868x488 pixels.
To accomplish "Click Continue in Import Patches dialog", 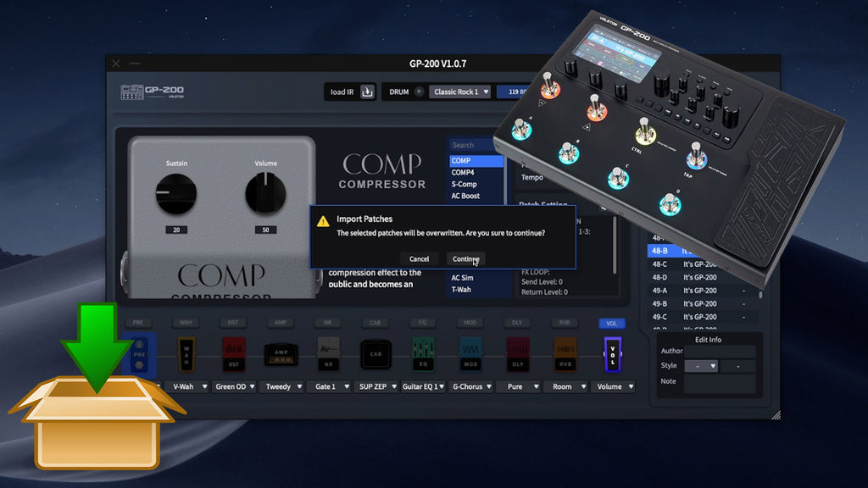I will [x=465, y=258].
